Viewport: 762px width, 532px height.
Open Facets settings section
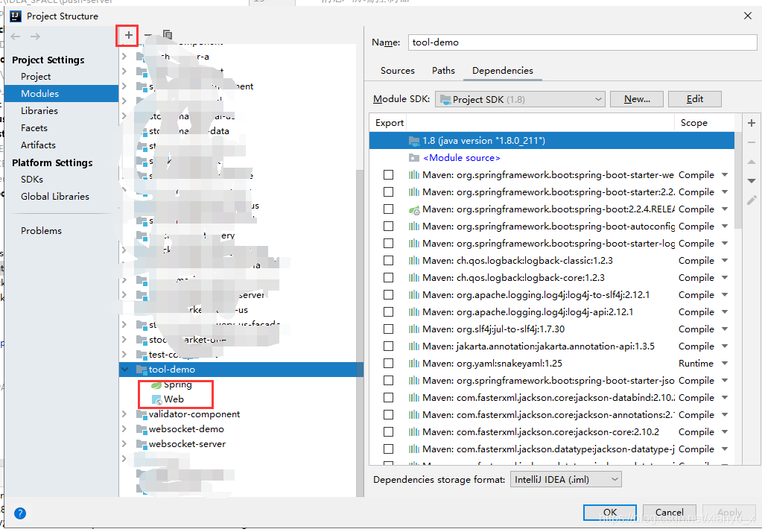tap(34, 128)
